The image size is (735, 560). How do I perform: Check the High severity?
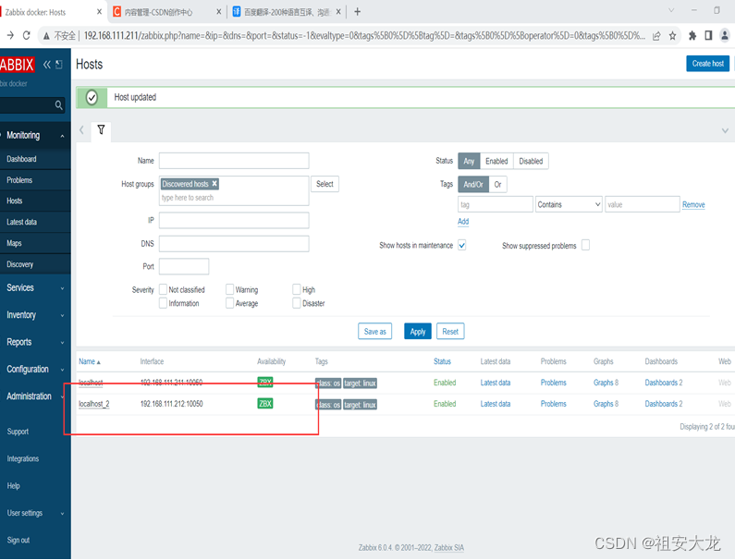(297, 289)
